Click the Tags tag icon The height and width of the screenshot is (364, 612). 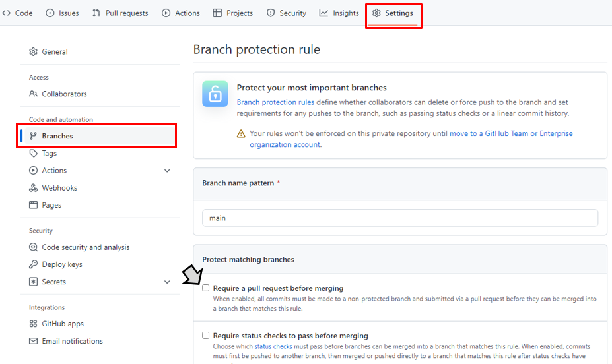(33, 153)
